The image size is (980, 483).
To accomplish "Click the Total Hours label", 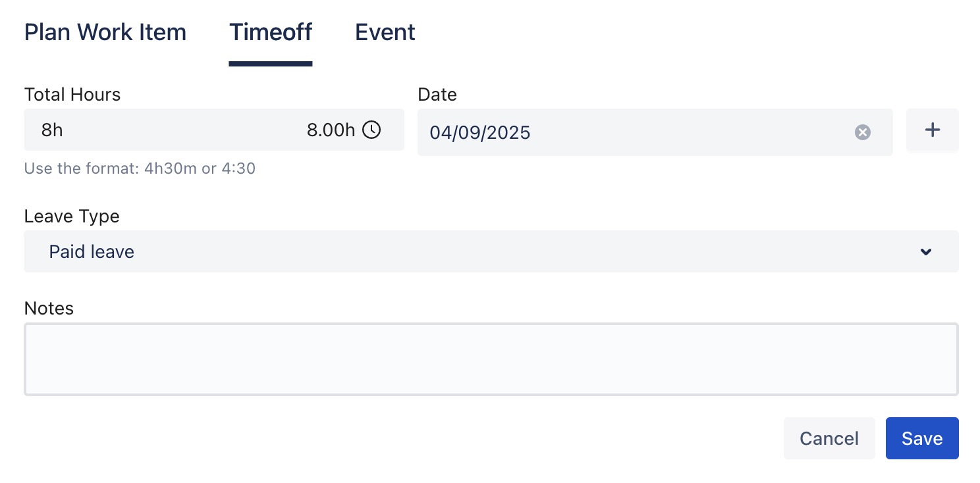I will (72, 95).
